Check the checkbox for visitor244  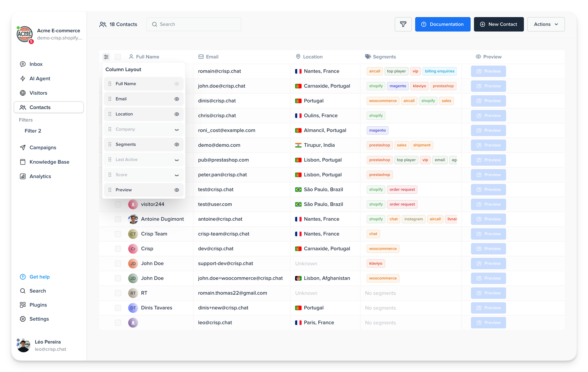118,205
